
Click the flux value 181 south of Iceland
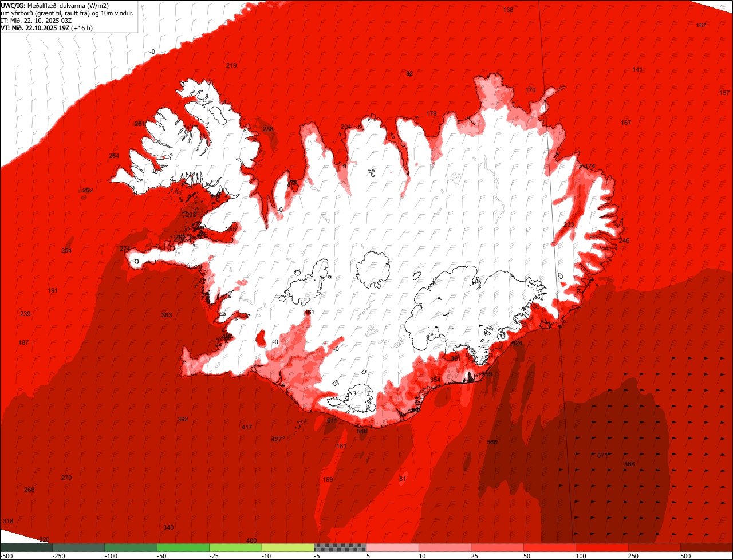tap(341, 446)
